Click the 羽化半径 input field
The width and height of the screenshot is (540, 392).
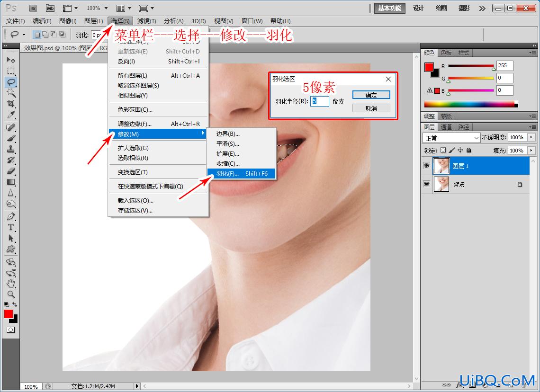tap(320, 101)
